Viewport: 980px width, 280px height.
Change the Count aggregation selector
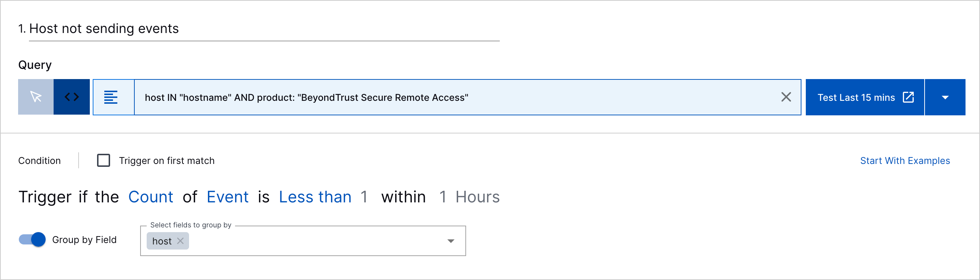tap(151, 197)
